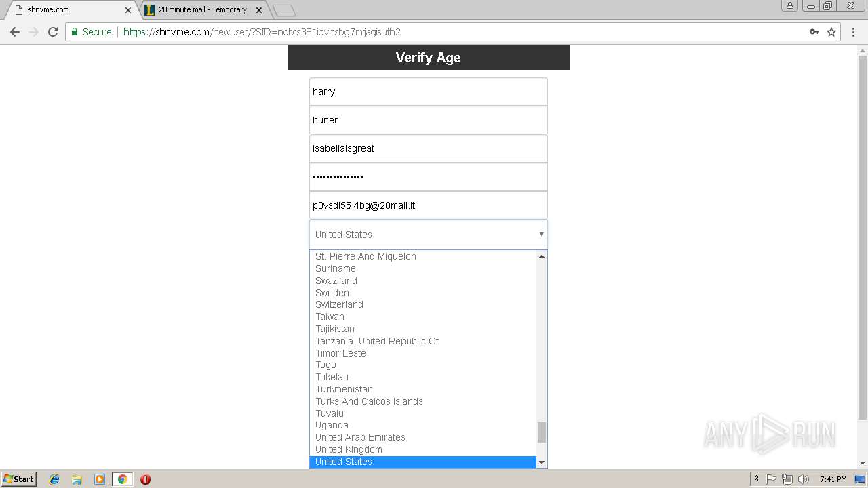Open a new browser tab
The image size is (868, 488).
(283, 10)
